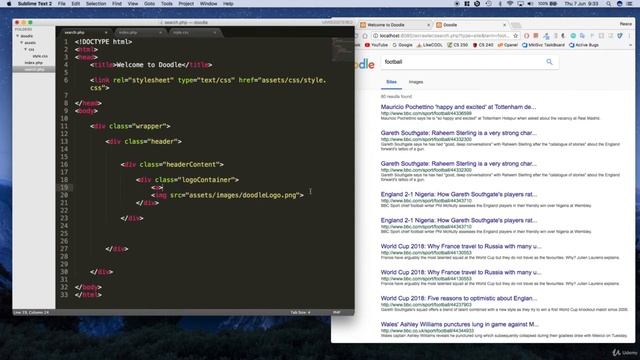Open Notification Center icon in menu bar
The height and width of the screenshot is (360, 640).
coord(630,4)
